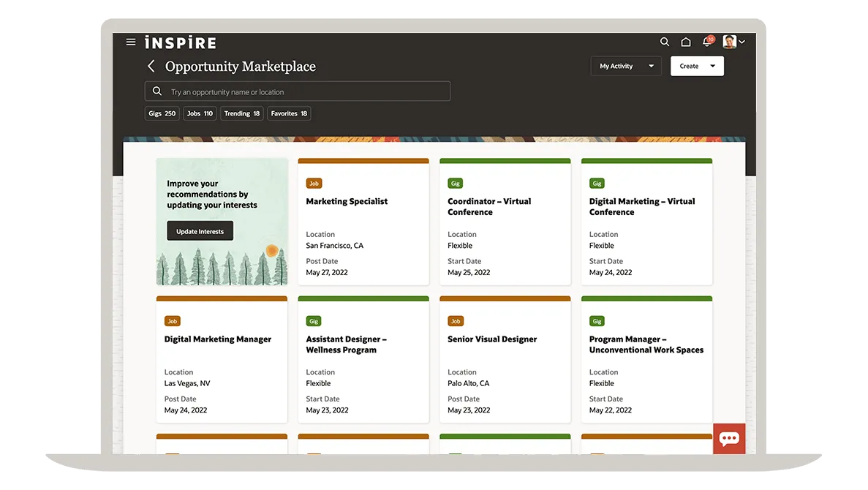Click the Inspire logo
Image resolution: width=868 pixels, height=490 pixels.
tap(180, 42)
